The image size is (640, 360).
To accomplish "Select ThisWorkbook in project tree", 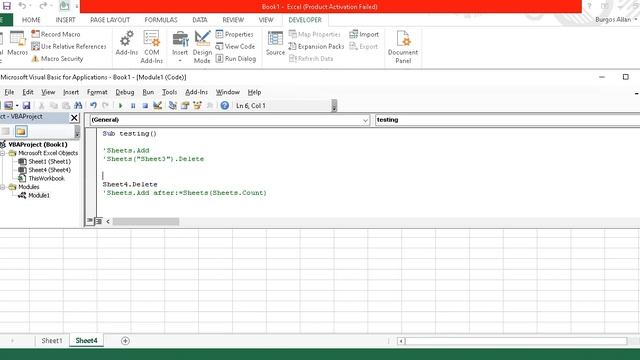I will tap(41, 178).
